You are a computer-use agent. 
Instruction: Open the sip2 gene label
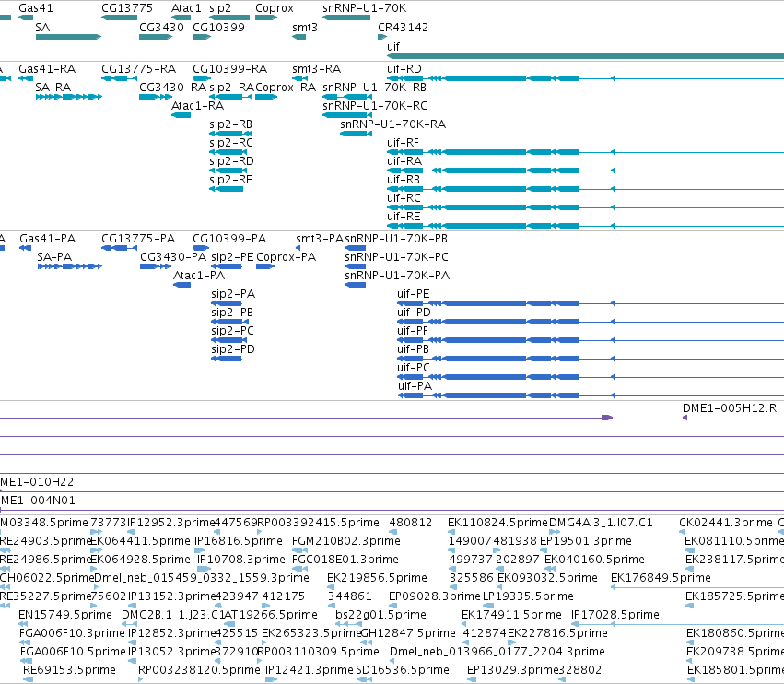tap(220, 8)
